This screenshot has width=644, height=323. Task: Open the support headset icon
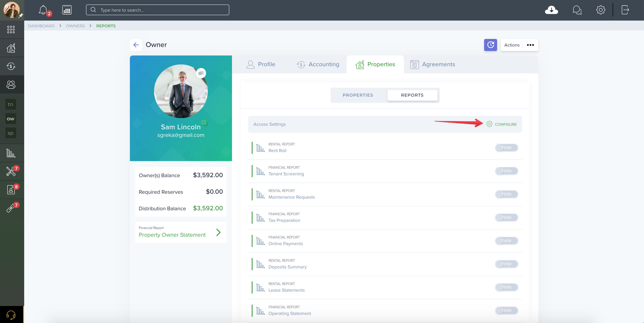[x=11, y=315]
